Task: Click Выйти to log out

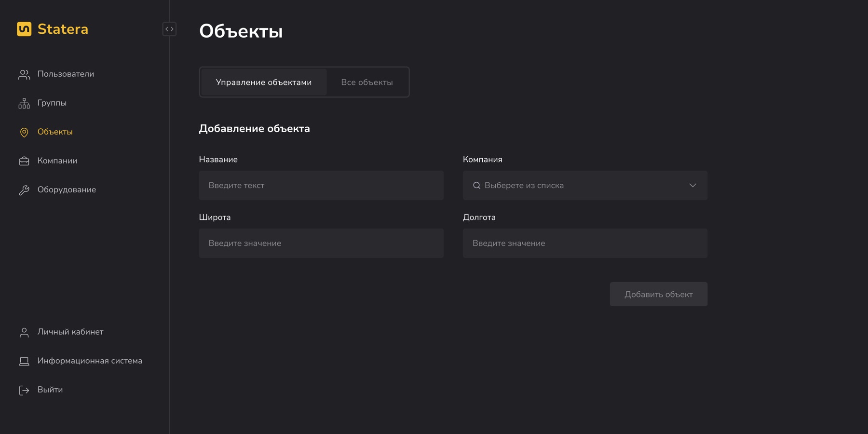Action: [50, 390]
